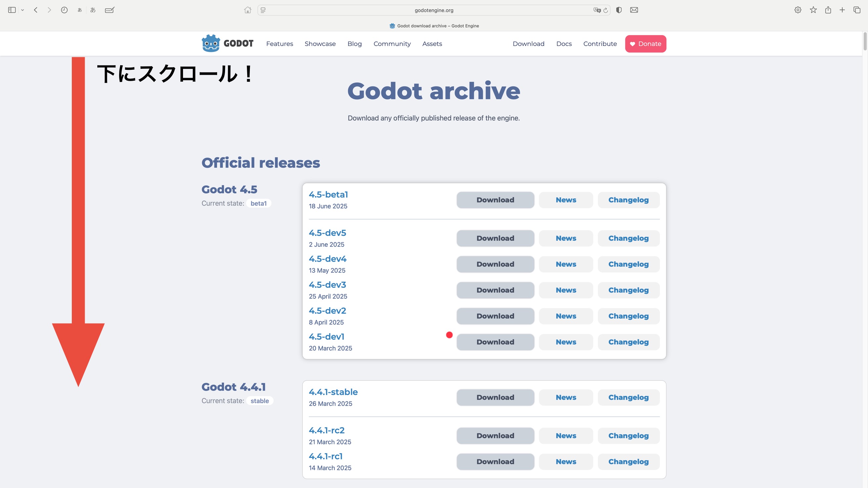Click the godotengine.org address field
This screenshot has height=488, width=868.
[434, 10]
